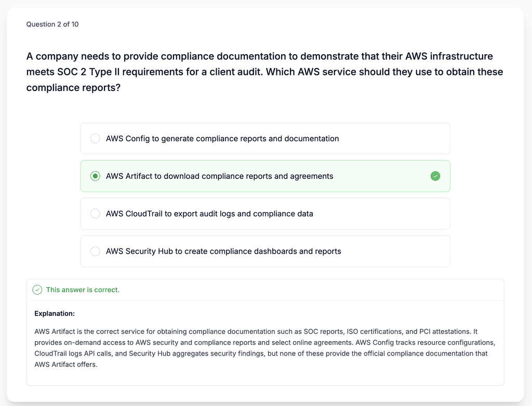
Task: Click the AWS Artifact option label text
Action: (219, 176)
